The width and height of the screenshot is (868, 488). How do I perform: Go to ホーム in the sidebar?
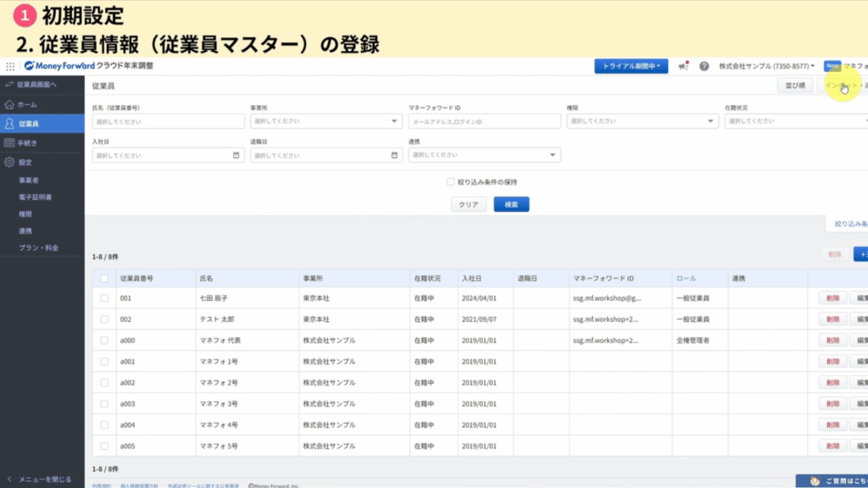point(27,104)
